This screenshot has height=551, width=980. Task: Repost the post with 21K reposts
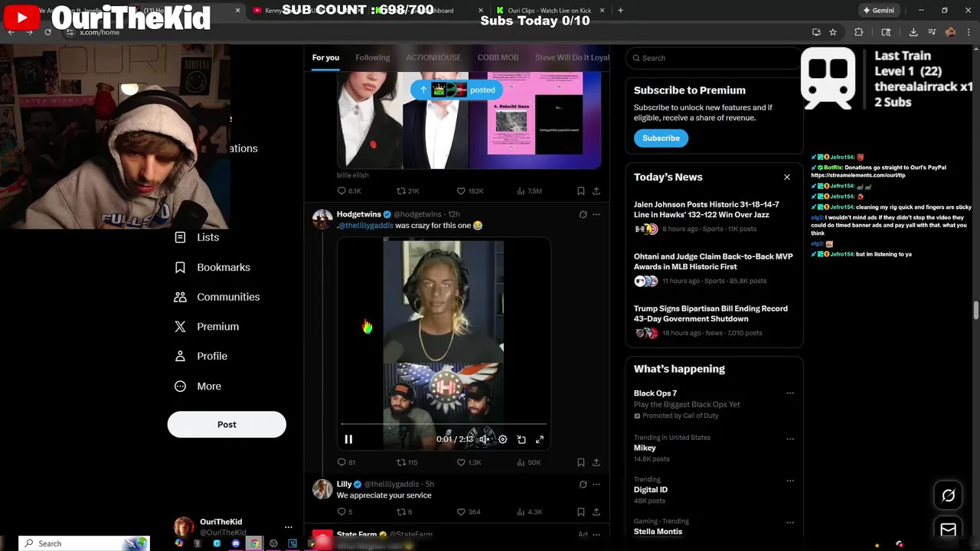(407, 191)
